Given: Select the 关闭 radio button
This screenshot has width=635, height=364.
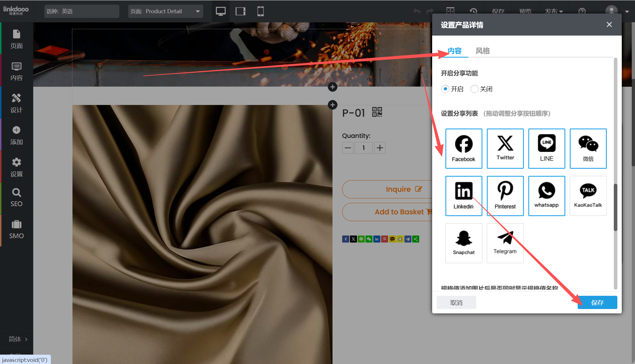Looking at the screenshot, I should click(x=474, y=89).
